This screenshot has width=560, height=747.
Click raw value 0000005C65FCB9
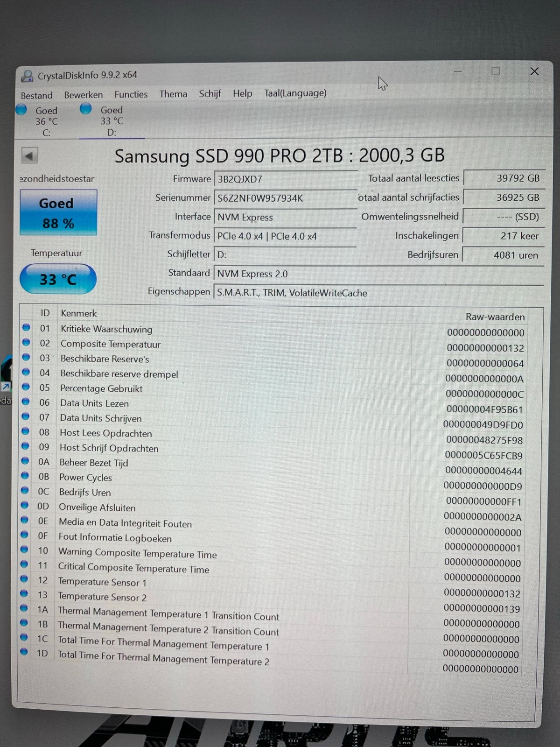pyautogui.click(x=483, y=455)
